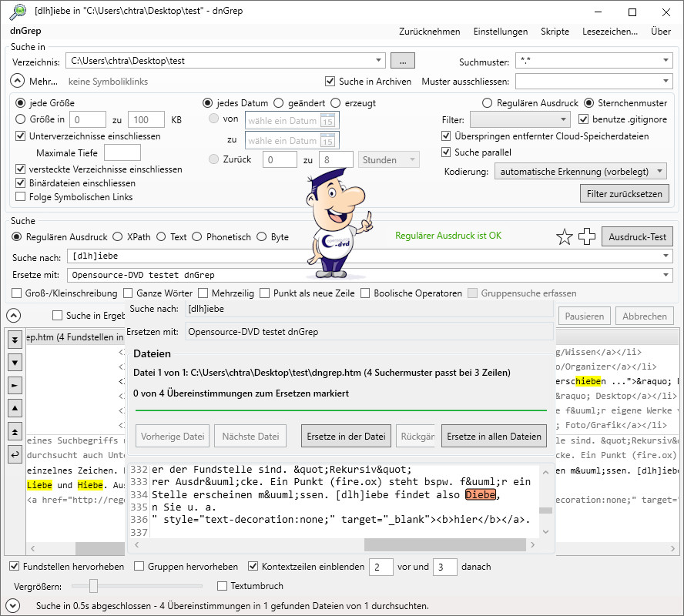
Task: Open the Skripte menu
Action: click(555, 32)
